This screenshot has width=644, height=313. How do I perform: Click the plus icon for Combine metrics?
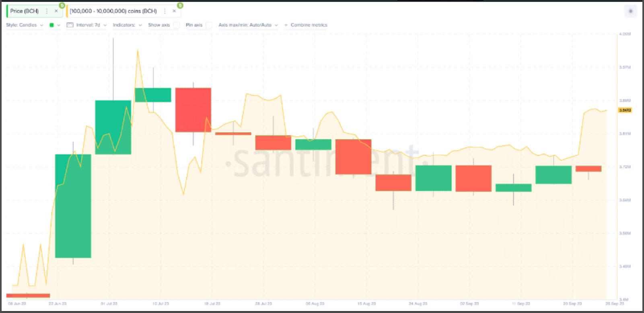point(286,25)
